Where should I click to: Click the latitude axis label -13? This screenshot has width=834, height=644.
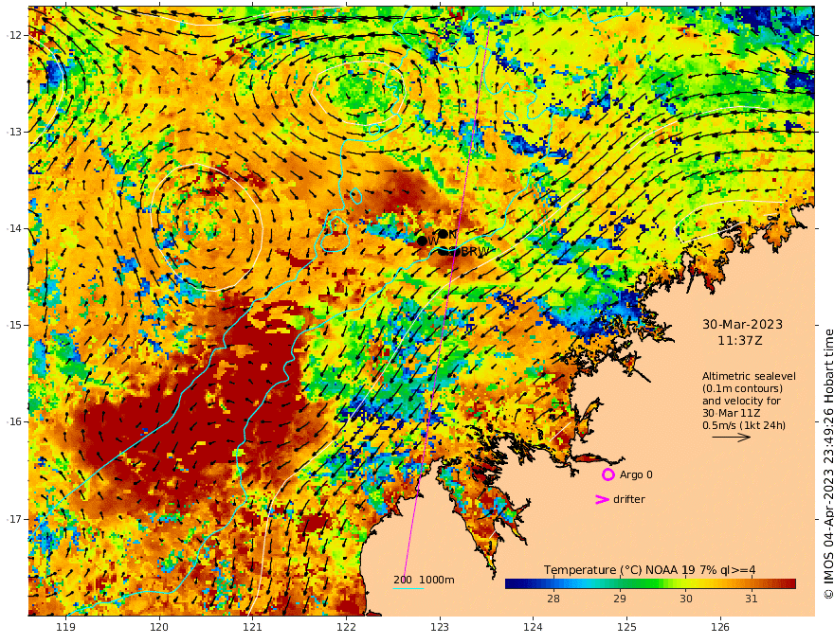[x=14, y=132]
